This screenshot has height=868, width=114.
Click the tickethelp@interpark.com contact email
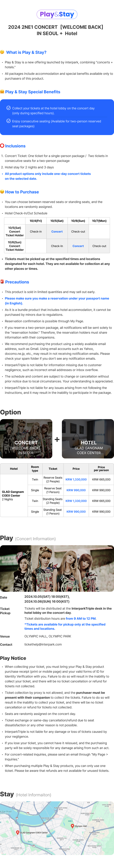click(x=43, y=644)
